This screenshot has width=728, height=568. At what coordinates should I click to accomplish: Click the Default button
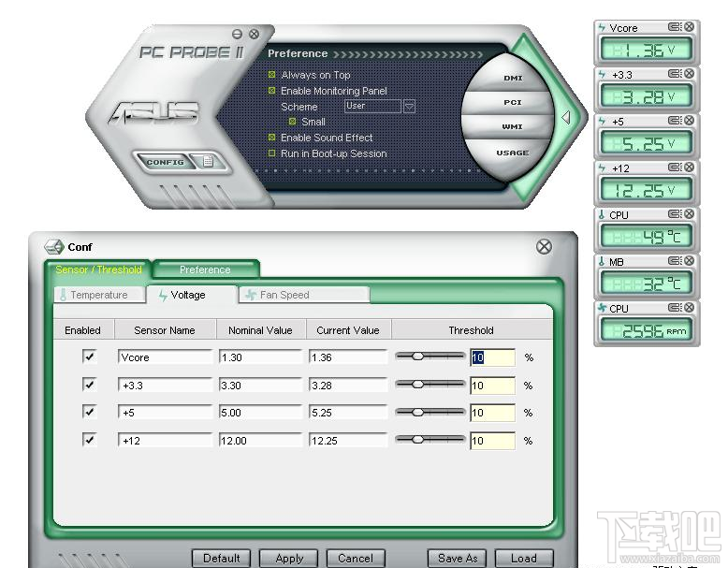click(x=222, y=559)
